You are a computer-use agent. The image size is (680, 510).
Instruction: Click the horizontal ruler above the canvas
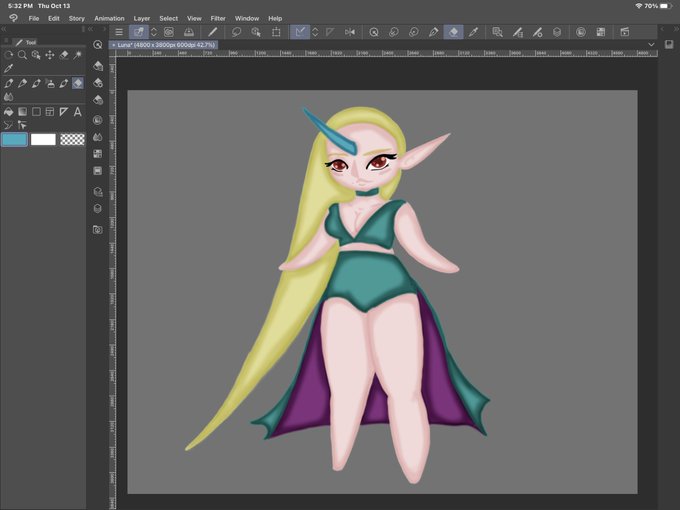pyautogui.click(x=387, y=53)
